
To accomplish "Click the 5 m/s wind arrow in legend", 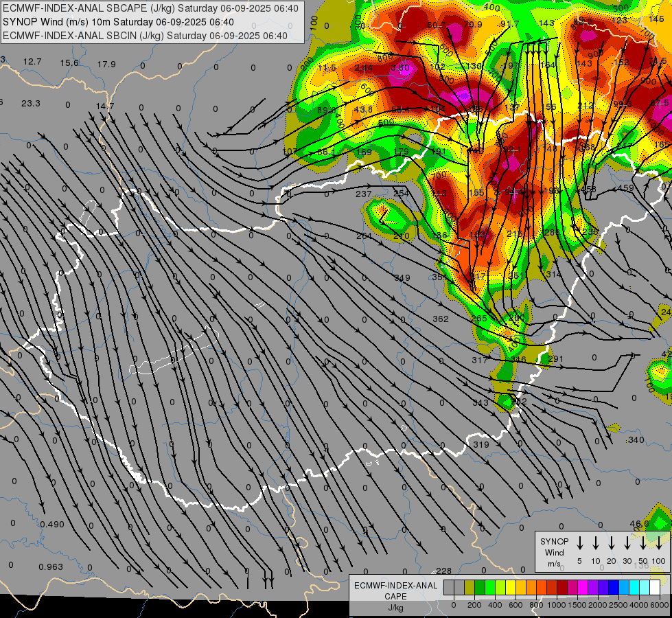I will (579, 542).
